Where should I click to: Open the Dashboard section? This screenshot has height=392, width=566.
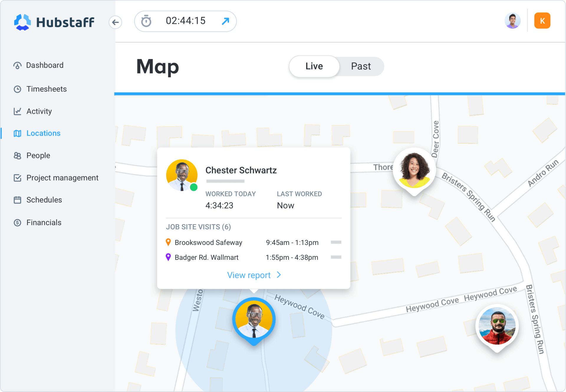[x=45, y=65]
